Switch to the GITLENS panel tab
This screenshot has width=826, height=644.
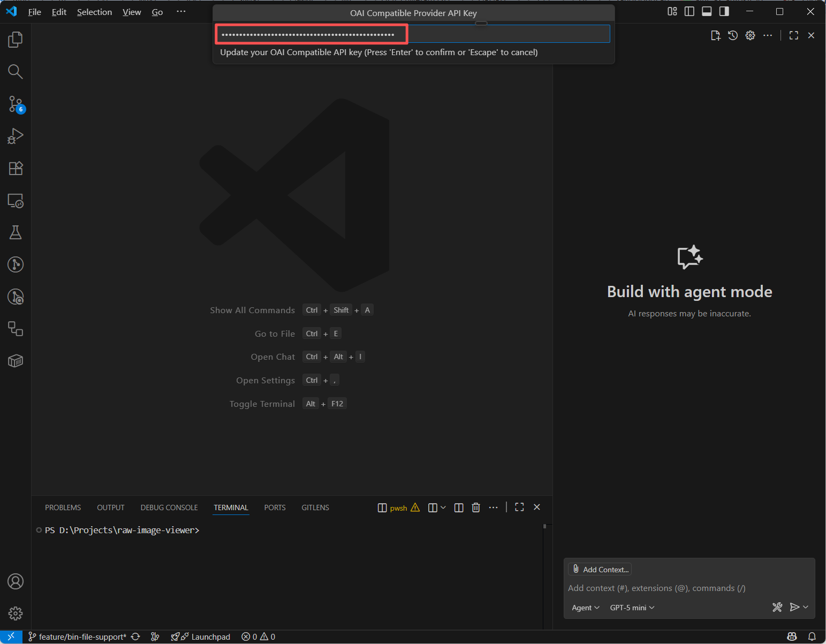point(315,507)
